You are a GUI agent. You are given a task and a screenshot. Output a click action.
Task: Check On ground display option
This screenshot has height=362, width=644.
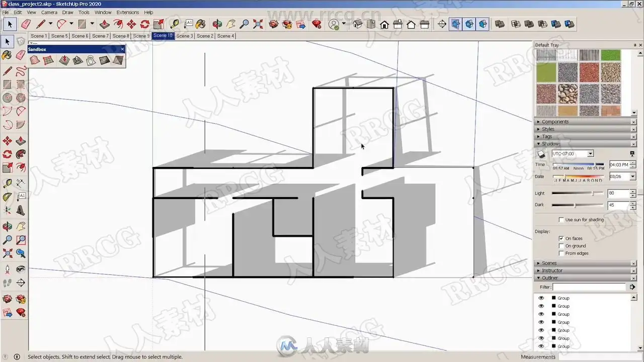[x=561, y=246]
